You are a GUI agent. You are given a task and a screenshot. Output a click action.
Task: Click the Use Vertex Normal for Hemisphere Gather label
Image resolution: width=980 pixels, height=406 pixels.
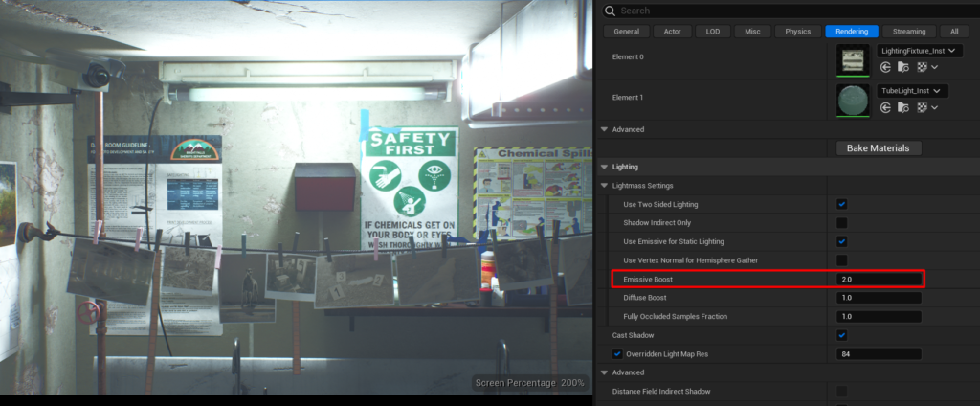click(691, 260)
